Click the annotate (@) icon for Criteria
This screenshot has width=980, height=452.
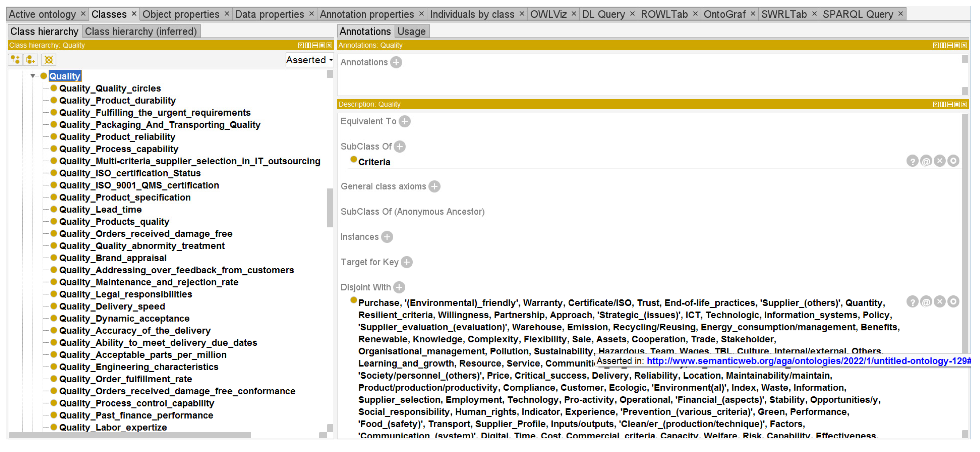926,161
